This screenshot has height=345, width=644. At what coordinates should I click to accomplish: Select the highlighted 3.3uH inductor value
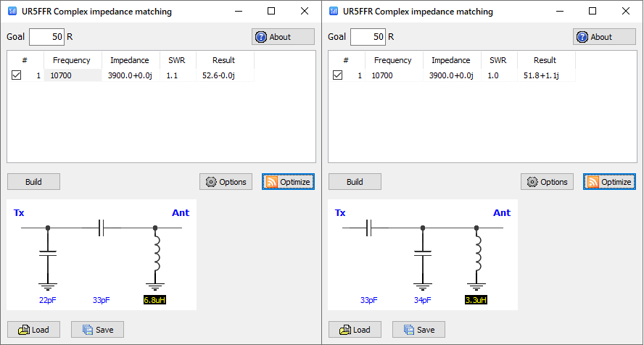pyautogui.click(x=476, y=300)
